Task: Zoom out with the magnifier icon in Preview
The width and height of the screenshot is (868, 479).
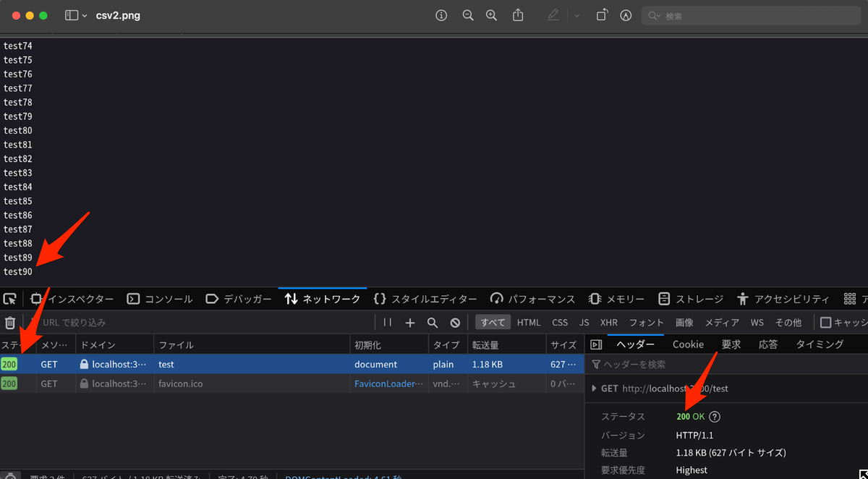Action: pyautogui.click(x=467, y=14)
